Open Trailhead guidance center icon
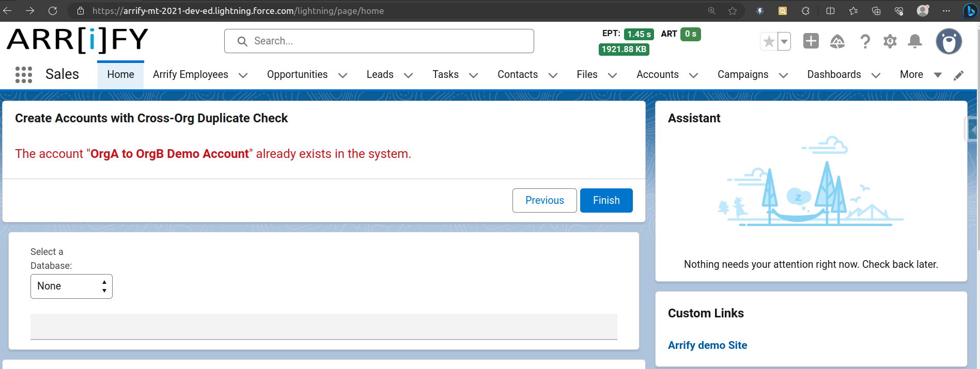980x369 pixels. coord(837,41)
